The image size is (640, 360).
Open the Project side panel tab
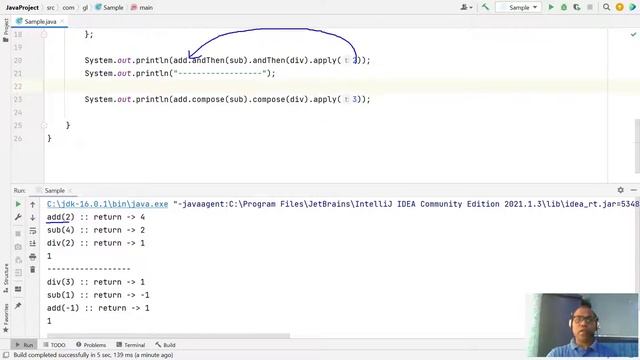tap(5, 30)
